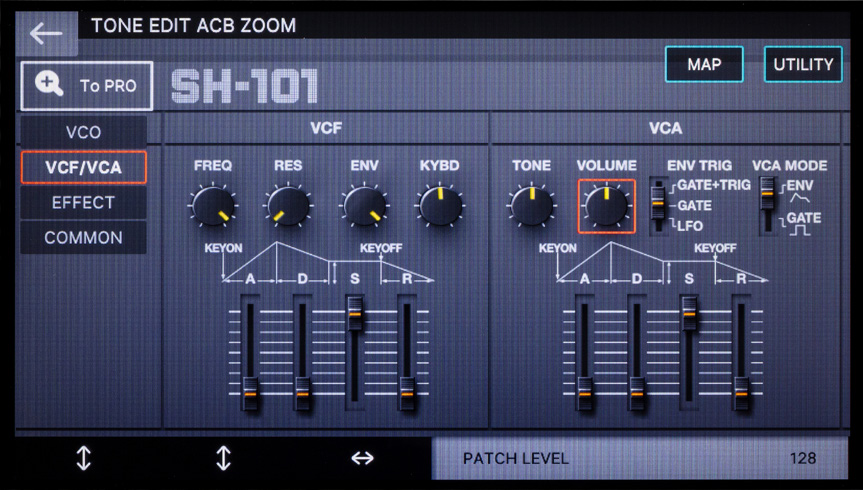Select VCA attack (A) slider
The height and width of the screenshot is (490, 863).
(585, 353)
